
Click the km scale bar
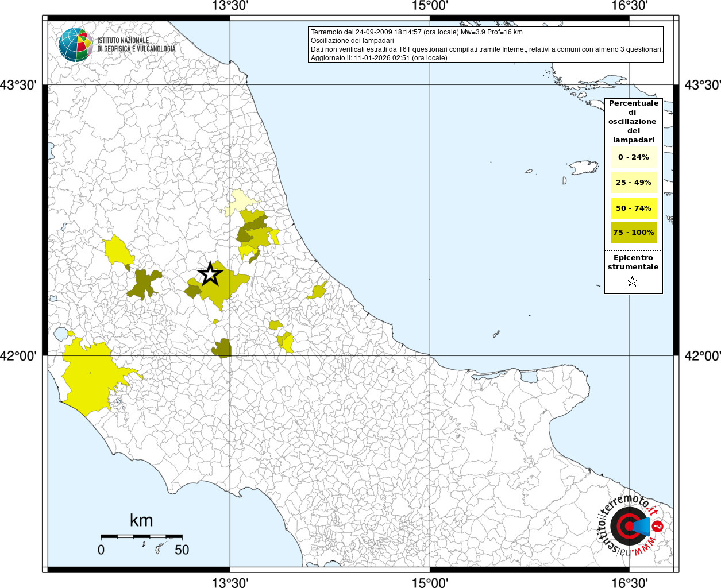(x=141, y=536)
